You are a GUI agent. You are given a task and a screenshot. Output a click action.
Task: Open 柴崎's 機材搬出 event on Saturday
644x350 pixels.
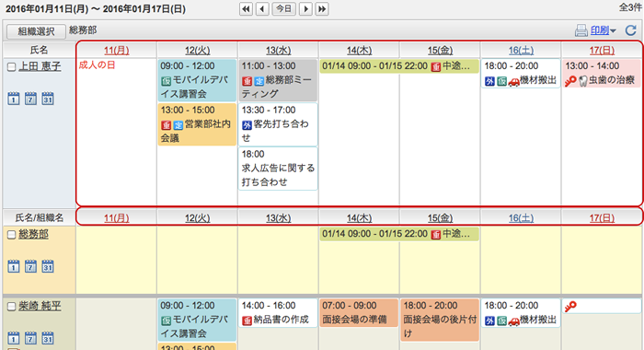coord(521,313)
